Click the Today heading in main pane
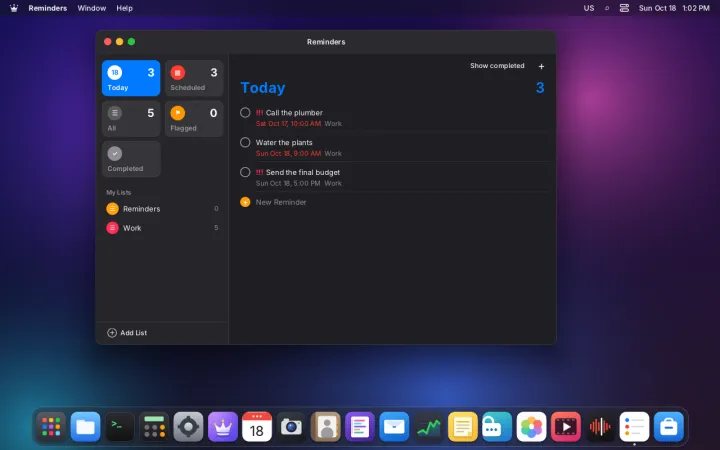 point(263,87)
